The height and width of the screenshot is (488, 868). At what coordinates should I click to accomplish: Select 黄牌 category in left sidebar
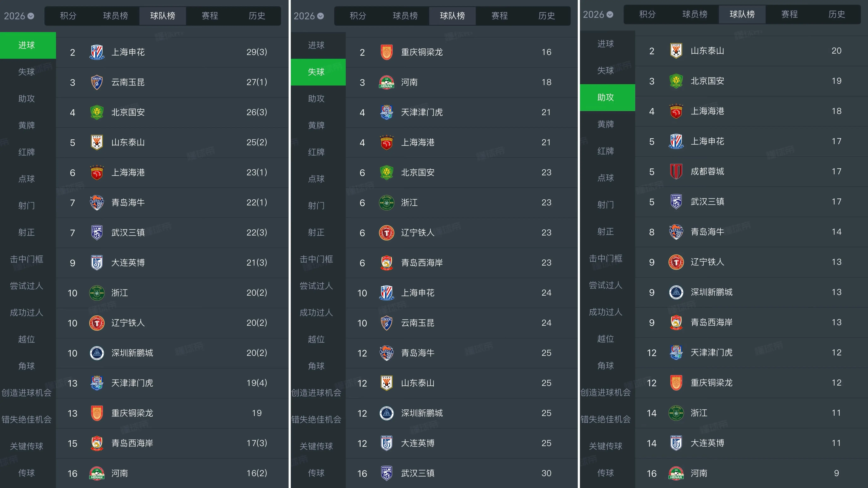tap(27, 125)
